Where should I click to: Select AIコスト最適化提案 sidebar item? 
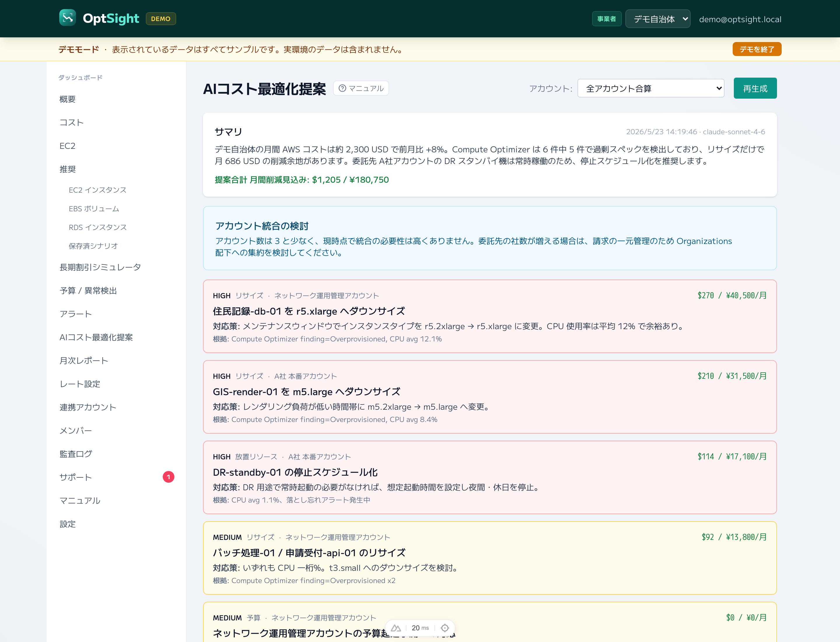point(116,337)
